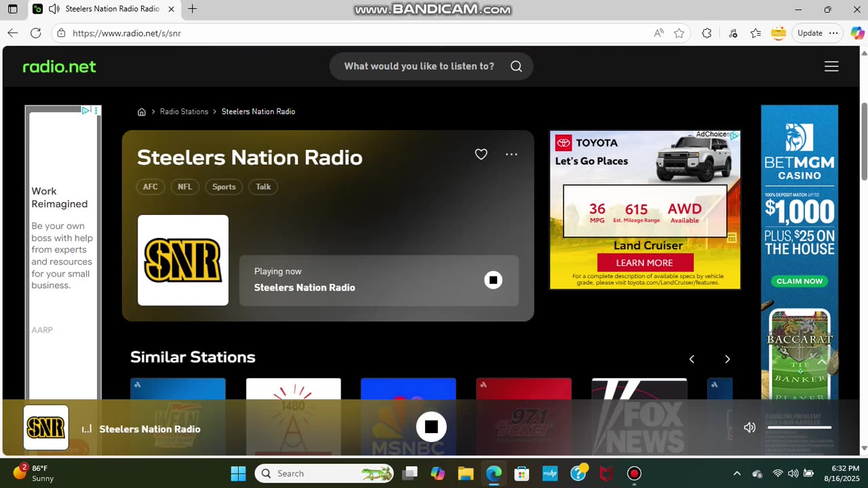
Task: Go back with the browser back arrow
Action: pos(12,33)
